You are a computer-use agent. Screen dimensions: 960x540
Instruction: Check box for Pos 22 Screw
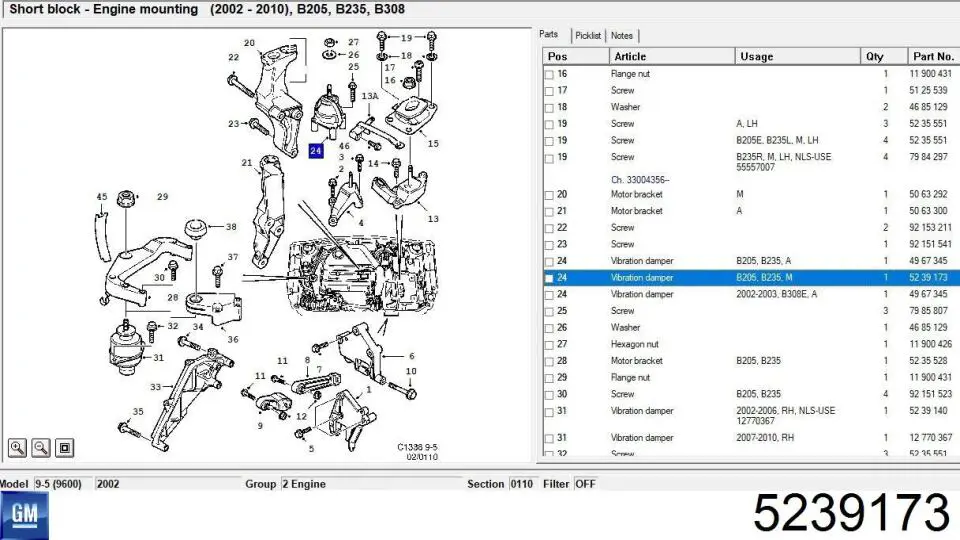pyautogui.click(x=549, y=228)
